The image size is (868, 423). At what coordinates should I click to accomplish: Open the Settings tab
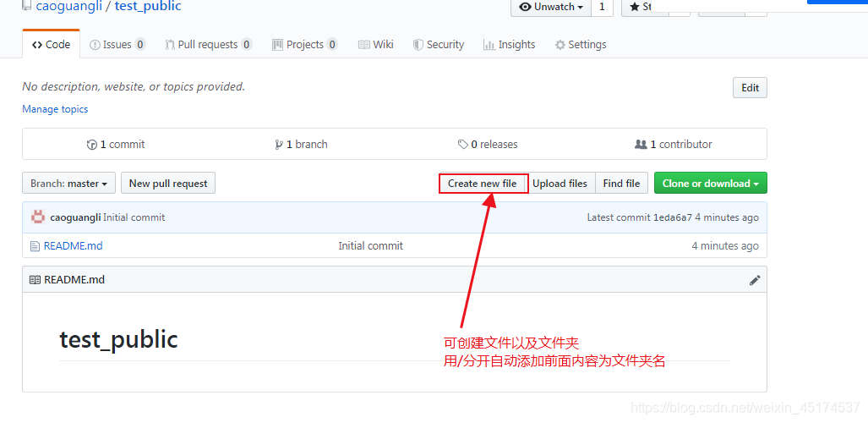(581, 44)
